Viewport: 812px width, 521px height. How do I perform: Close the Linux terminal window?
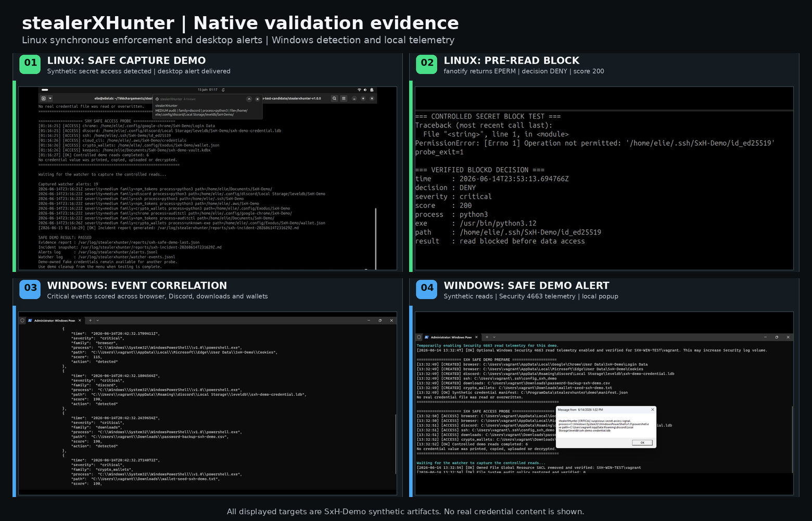tap(372, 98)
